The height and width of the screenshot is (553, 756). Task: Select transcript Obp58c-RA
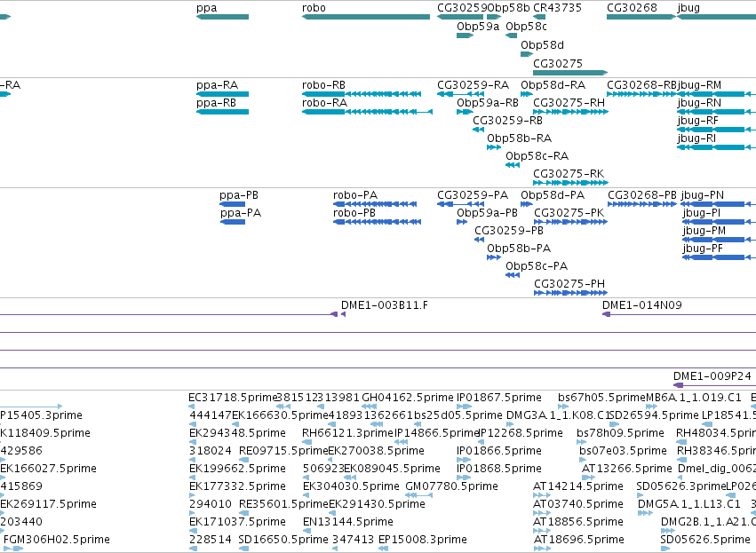(x=513, y=165)
